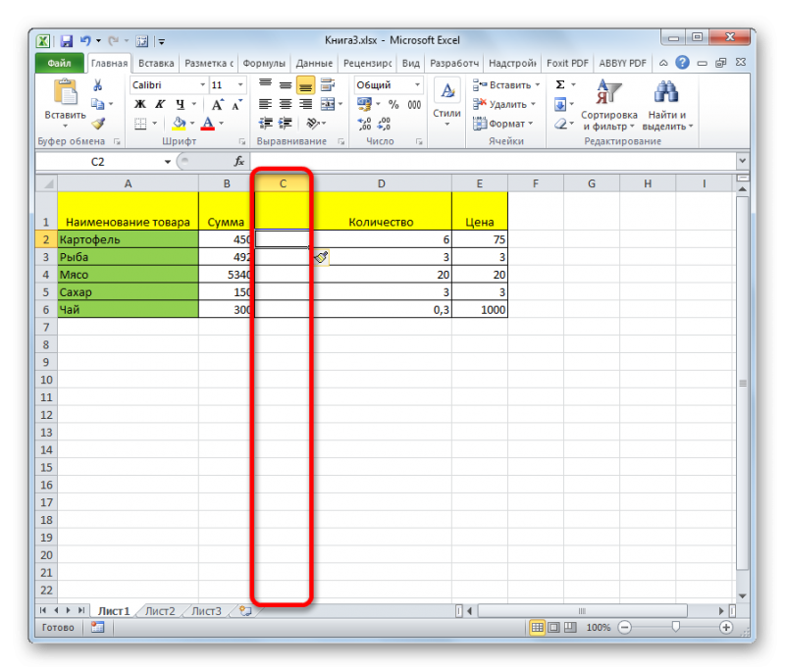Click the Fill down icon in editing group
The width and height of the screenshot is (785, 672).
click(x=560, y=104)
